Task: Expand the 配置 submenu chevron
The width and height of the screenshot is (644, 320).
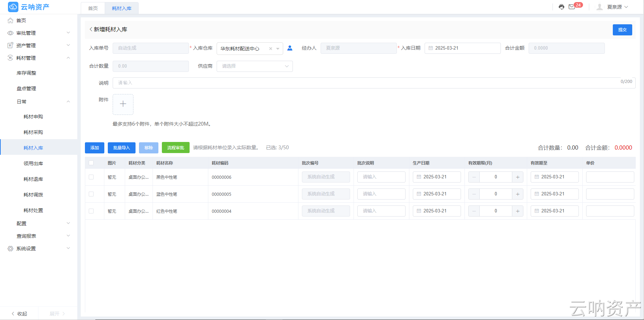Action: coord(68,223)
